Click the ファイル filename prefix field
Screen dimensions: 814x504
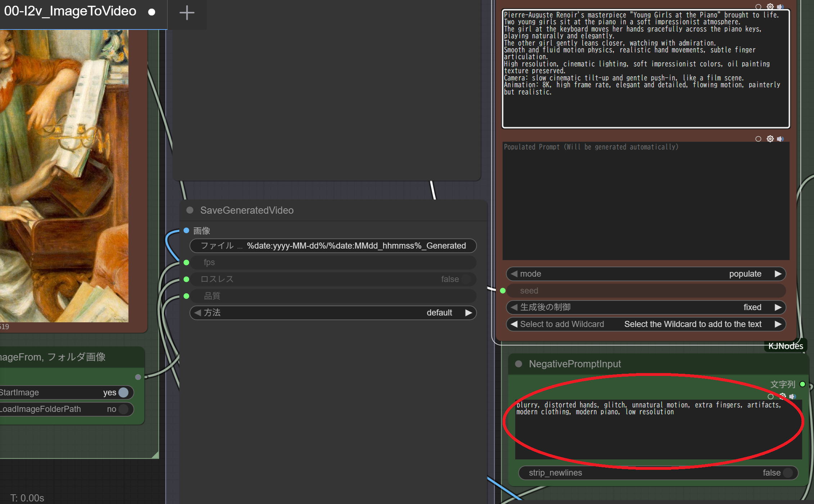click(x=333, y=246)
